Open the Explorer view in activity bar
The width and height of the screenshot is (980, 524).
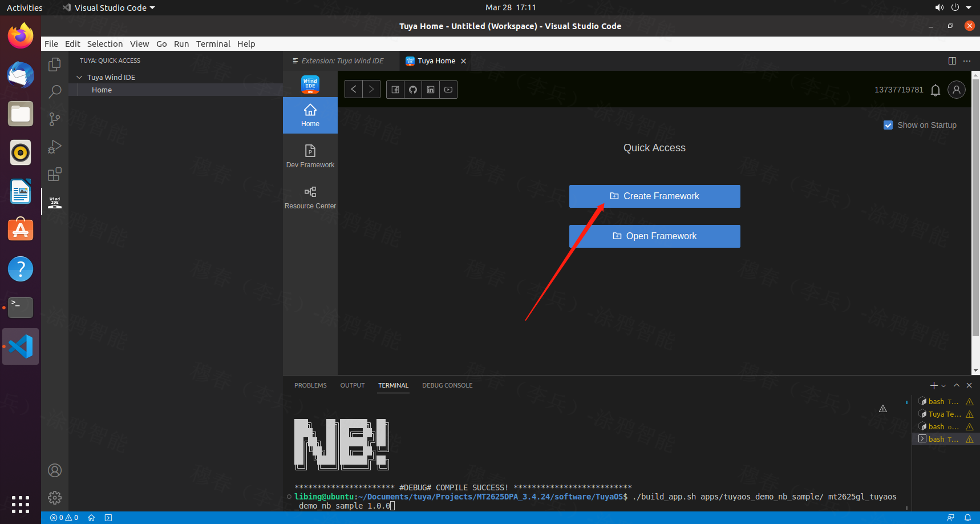(55, 65)
